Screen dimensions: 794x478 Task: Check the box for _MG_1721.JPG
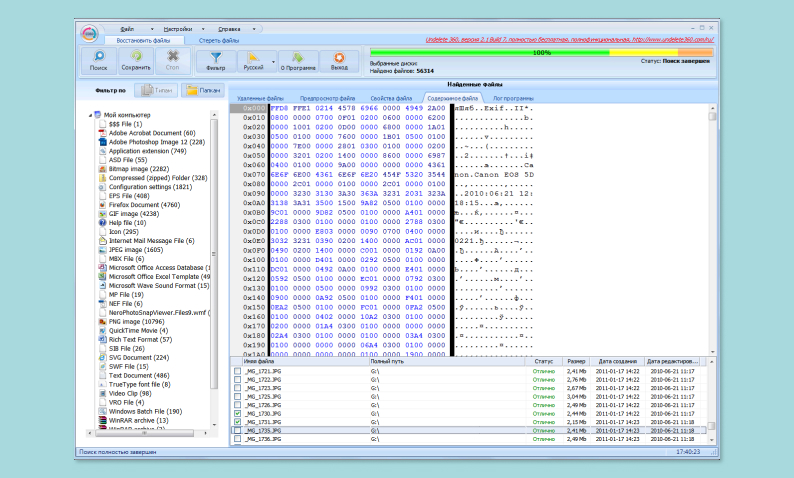coord(237,371)
